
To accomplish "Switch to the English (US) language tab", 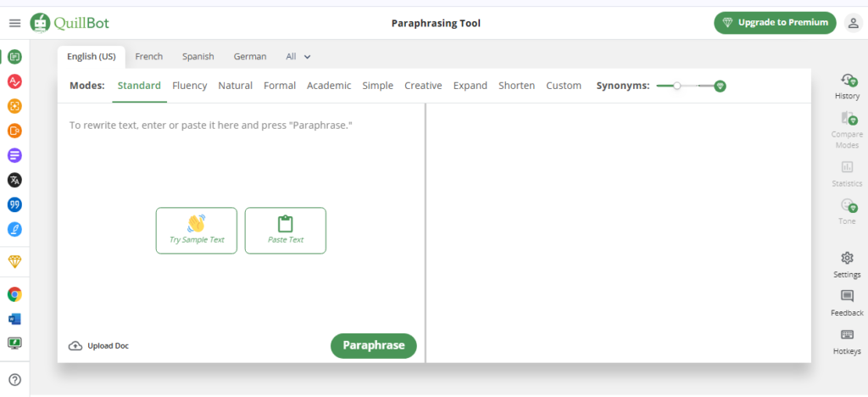I will tap(92, 57).
